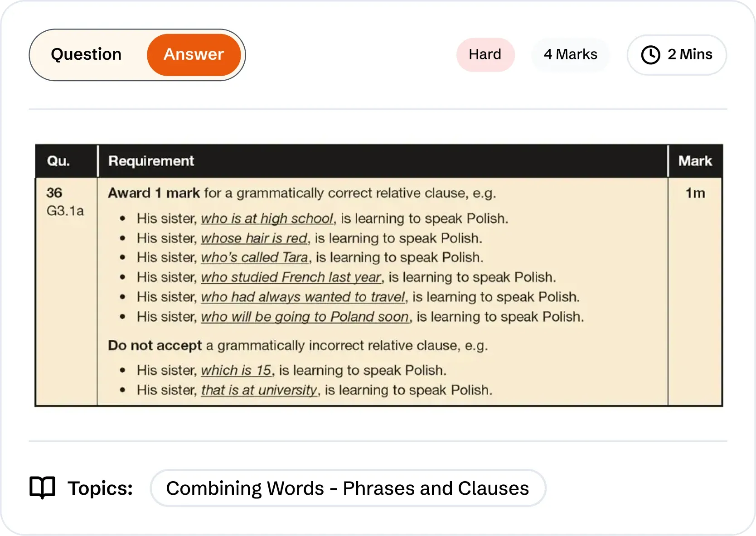Click underlined phrase "which is 15"
Viewport: 756px width, 536px height.
point(236,370)
